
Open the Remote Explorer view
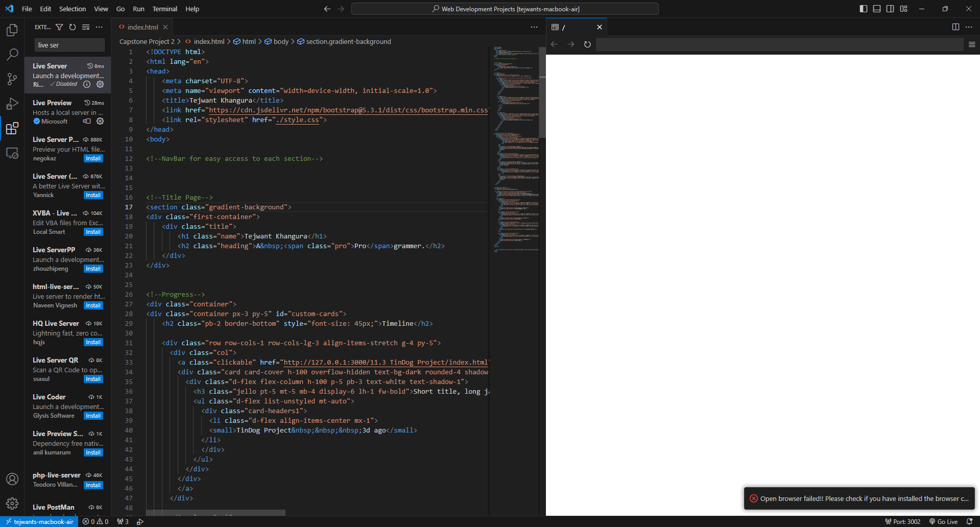[x=12, y=153]
